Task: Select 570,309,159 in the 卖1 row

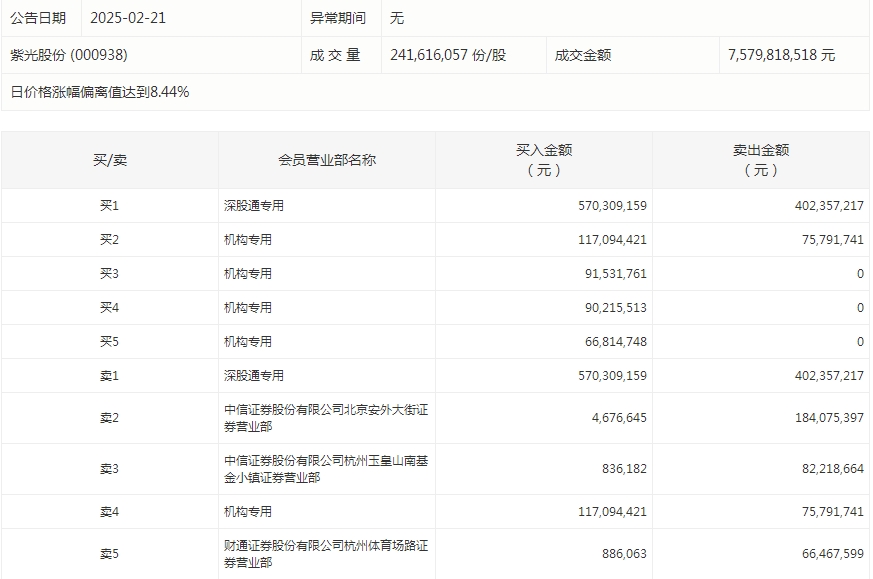Action: (x=612, y=376)
